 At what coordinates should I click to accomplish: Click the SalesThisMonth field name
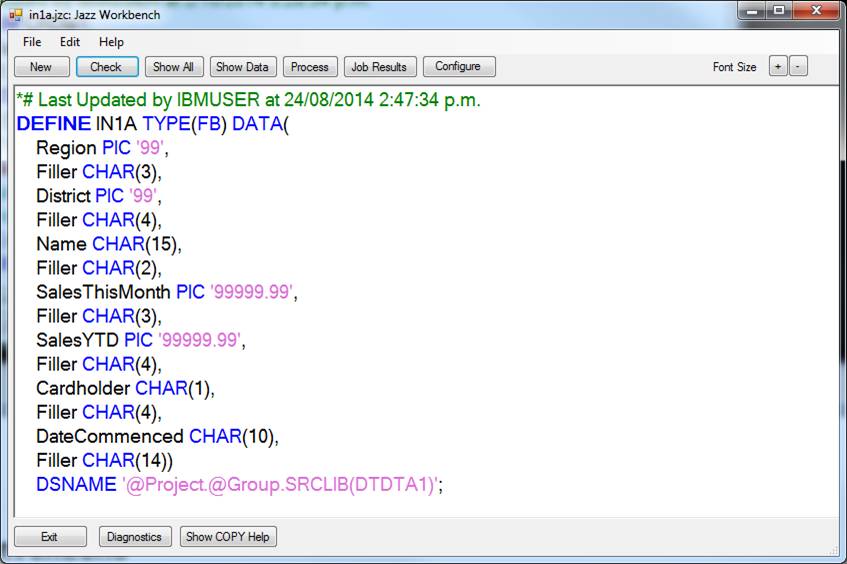coord(103,292)
